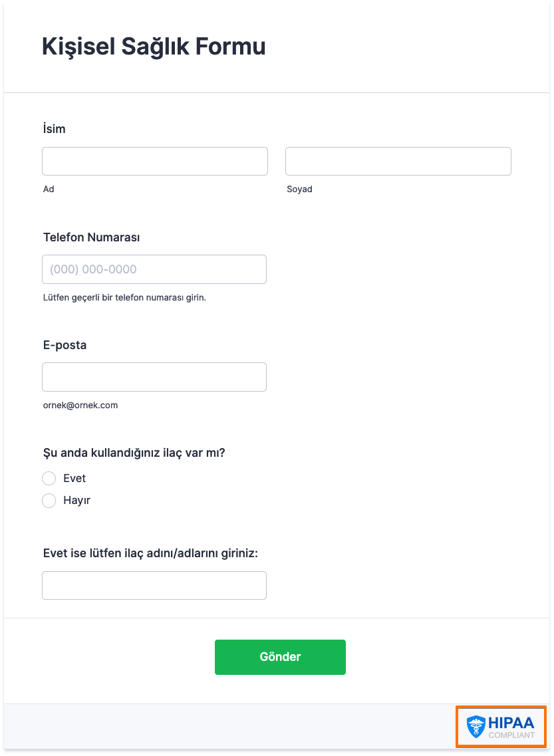Click the HIPAA shield caduceus icon
The image size is (554, 756).
[476, 727]
